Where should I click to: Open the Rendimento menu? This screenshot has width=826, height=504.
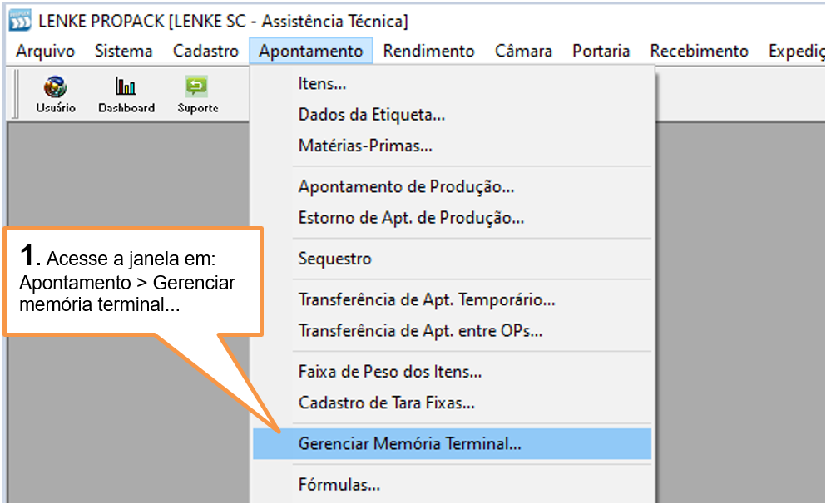pyautogui.click(x=428, y=51)
